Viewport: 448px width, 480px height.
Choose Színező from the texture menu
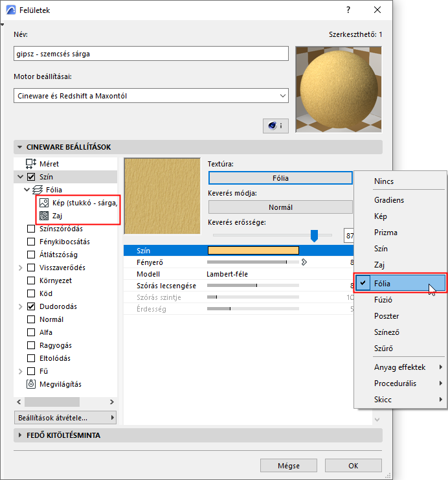point(400,332)
